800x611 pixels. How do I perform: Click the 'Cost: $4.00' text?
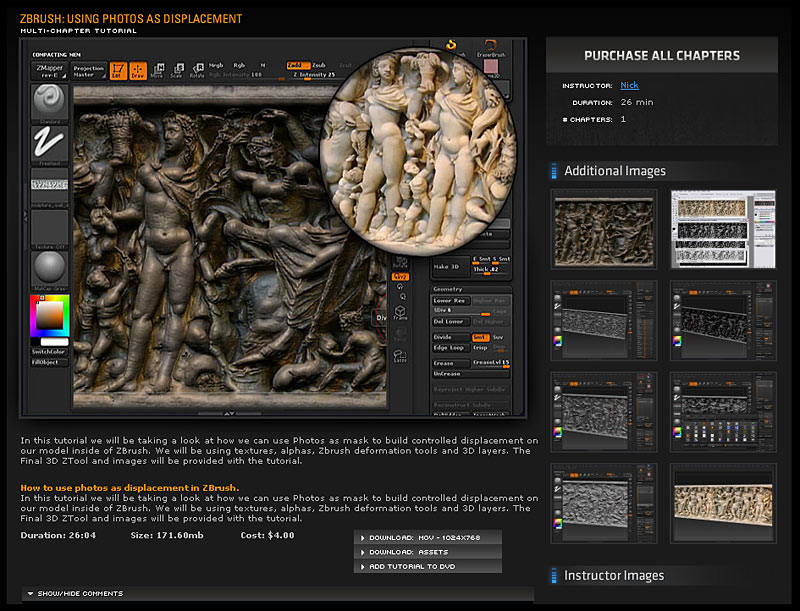(x=267, y=536)
